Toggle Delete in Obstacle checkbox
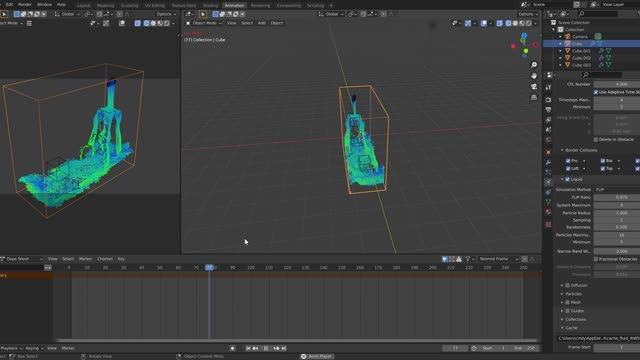640x360 pixels. click(x=596, y=140)
